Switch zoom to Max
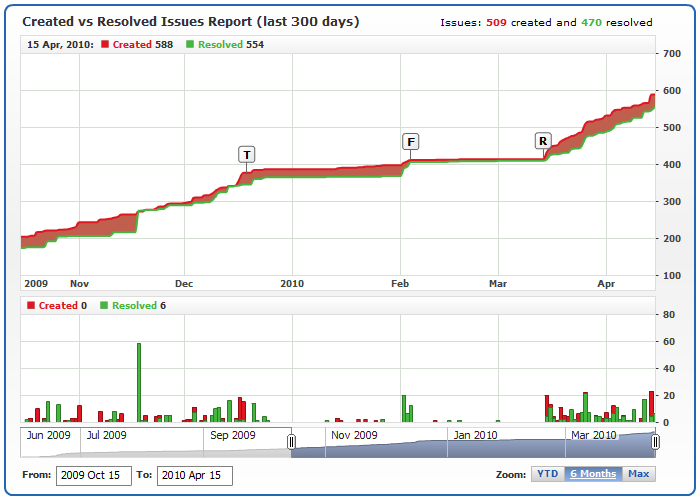The height and width of the screenshot is (500, 700). [x=639, y=474]
